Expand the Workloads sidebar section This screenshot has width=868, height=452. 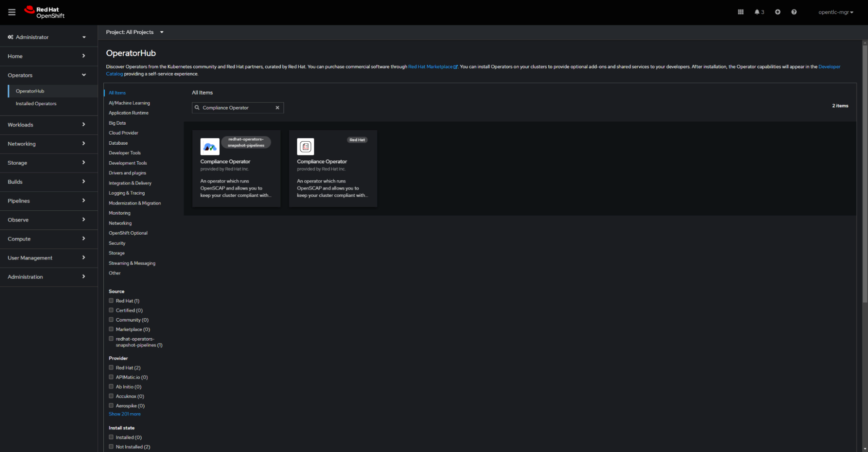tap(46, 125)
